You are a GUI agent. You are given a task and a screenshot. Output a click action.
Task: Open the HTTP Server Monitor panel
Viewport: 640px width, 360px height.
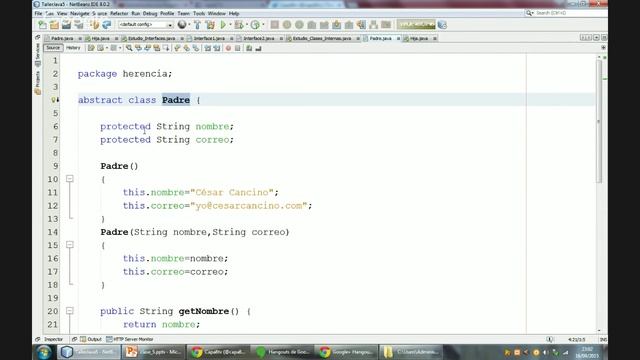[x=130, y=339]
